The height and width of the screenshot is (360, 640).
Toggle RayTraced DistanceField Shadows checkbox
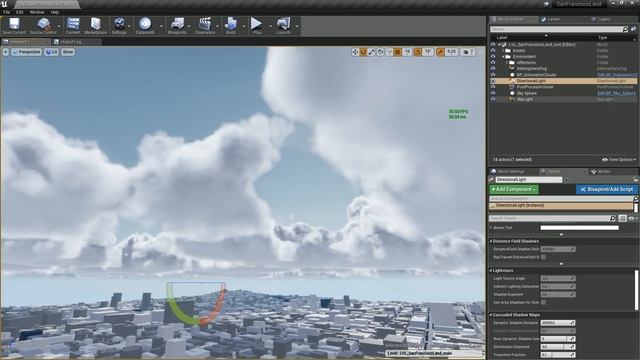pos(543,257)
